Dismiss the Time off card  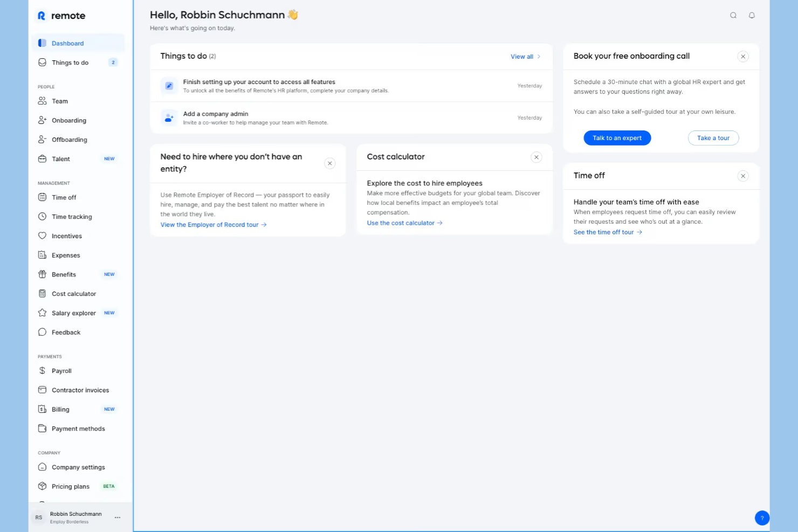click(743, 176)
